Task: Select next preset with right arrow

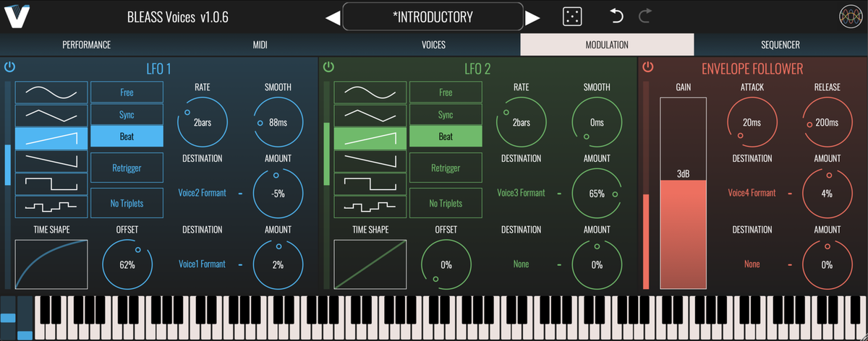Action: (x=532, y=17)
